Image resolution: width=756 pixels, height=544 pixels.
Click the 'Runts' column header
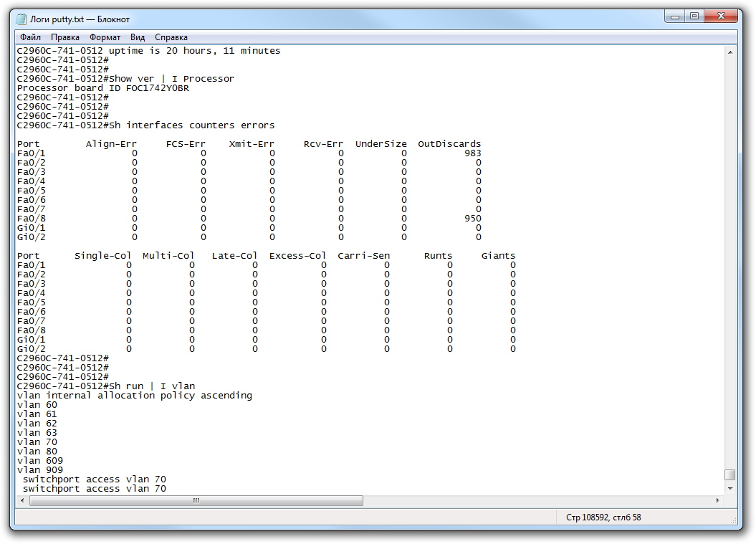point(439,256)
